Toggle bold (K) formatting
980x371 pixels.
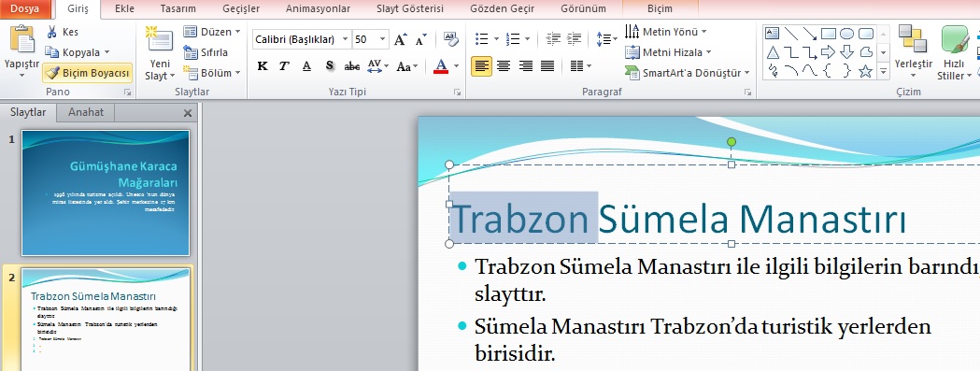(263, 65)
